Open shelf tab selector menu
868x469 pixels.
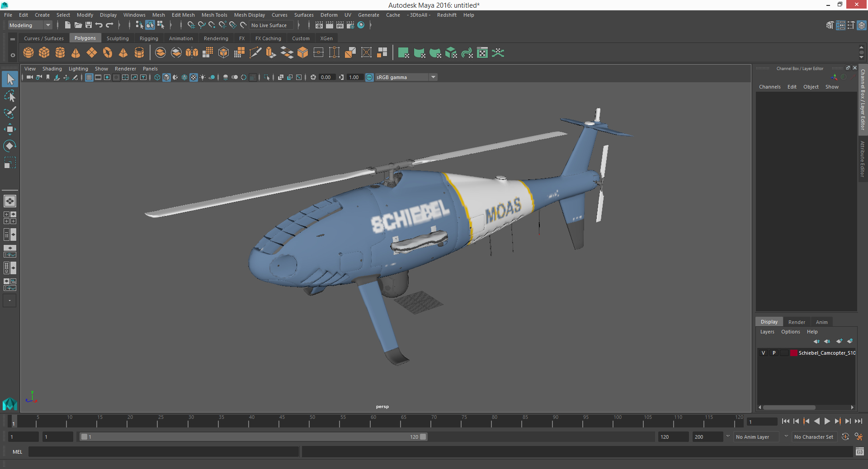coord(13,39)
